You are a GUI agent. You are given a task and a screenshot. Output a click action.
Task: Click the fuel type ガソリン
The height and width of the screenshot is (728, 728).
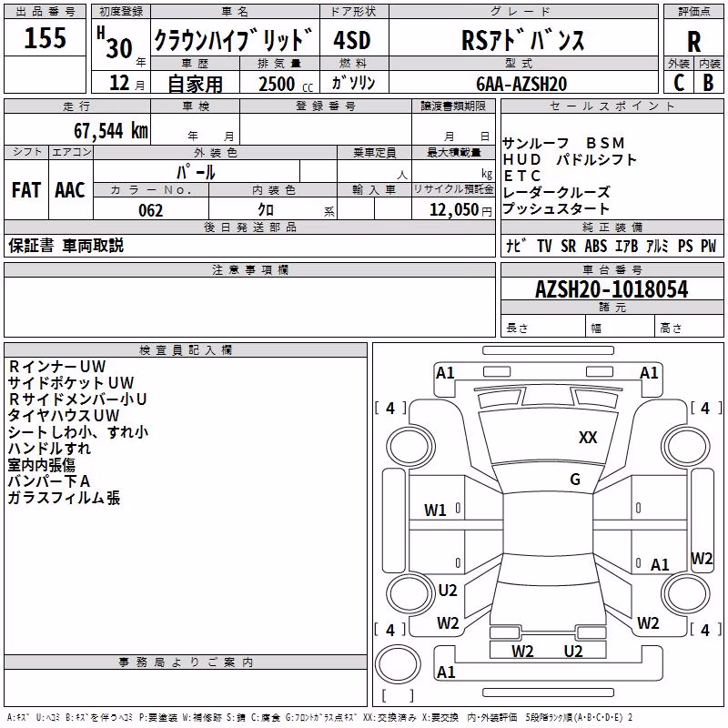click(353, 83)
